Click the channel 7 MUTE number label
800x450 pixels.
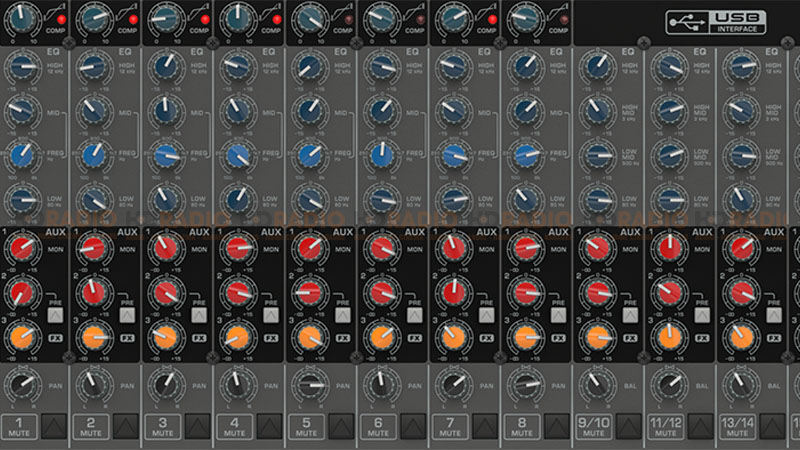[x=450, y=427]
